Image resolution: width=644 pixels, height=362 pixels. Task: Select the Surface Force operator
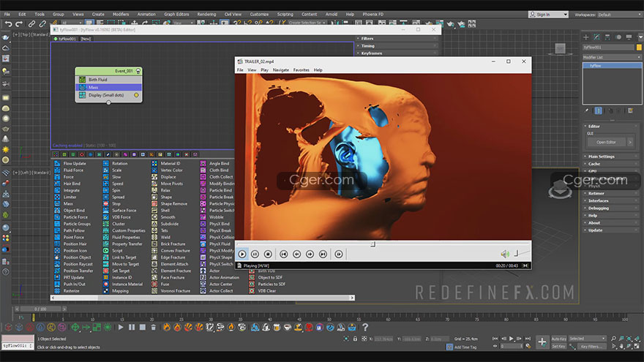point(124,210)
